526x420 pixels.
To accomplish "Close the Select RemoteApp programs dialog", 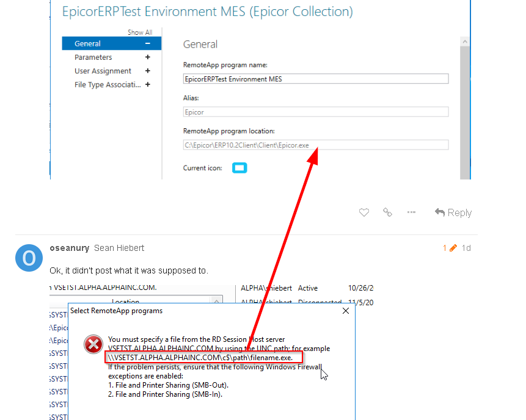I will tap(346, 311).
